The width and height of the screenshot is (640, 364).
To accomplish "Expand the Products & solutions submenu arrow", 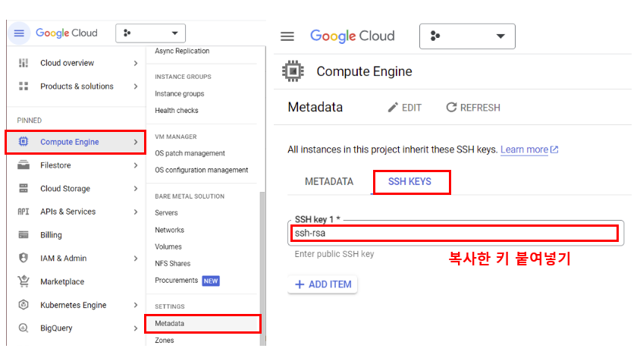I will click(x=136, y=86).
